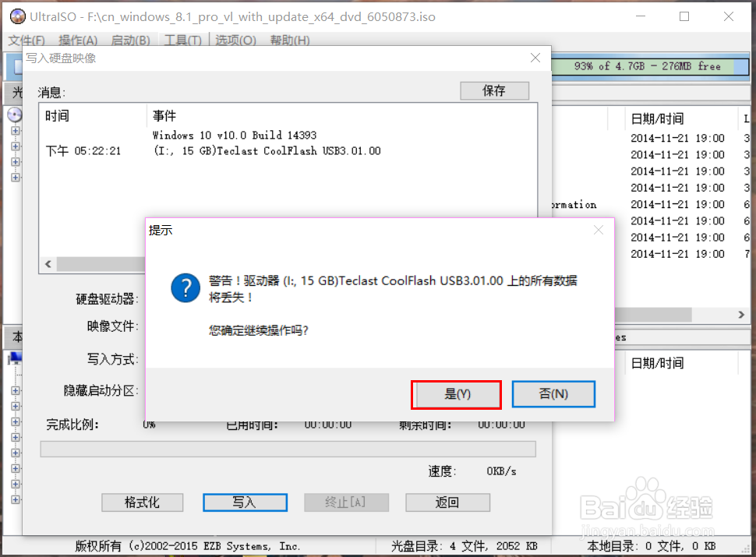The image size is (756, 557).
Task: Click the write progress bar
Action: (x=288, y=449)
